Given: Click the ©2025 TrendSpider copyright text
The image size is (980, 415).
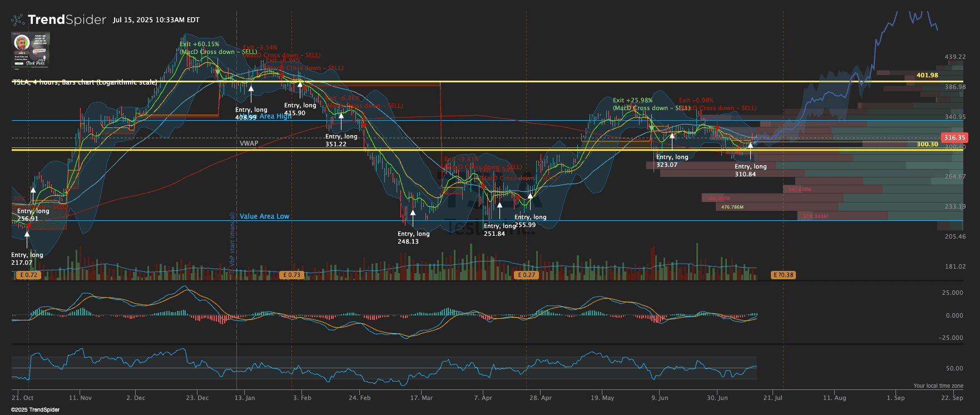Looking at the screenshot, I should pos(35,410).
